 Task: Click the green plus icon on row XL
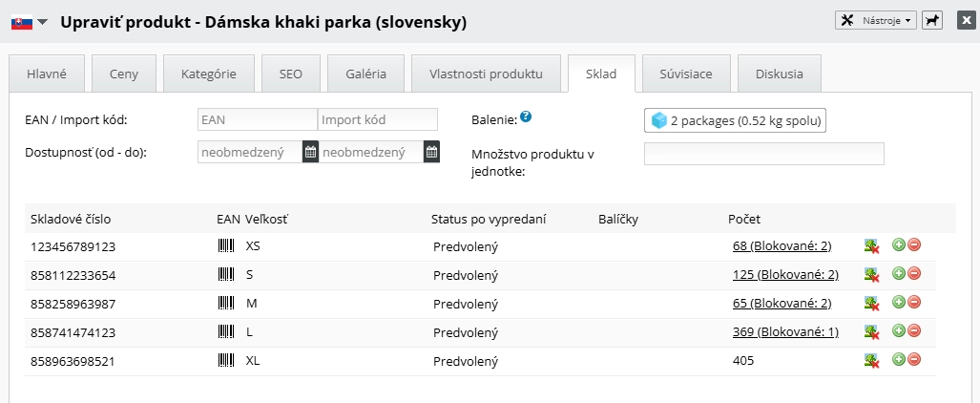[898, 360]
